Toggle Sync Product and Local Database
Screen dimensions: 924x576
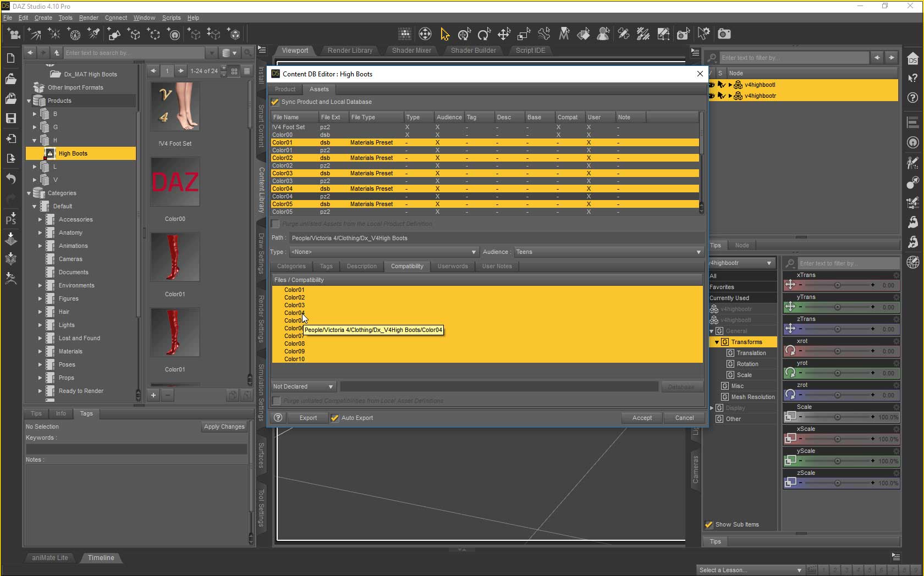pyautogui.click(x=276, y=102)
